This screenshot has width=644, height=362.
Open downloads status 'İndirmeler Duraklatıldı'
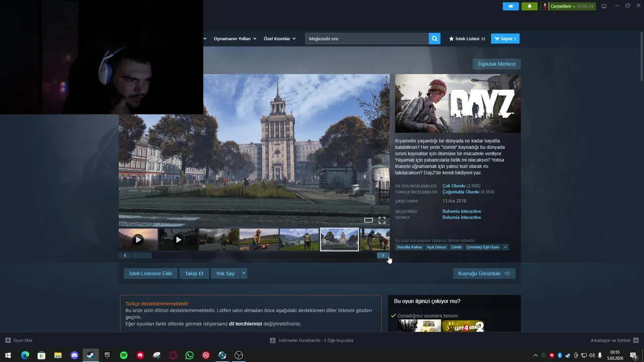311,340
